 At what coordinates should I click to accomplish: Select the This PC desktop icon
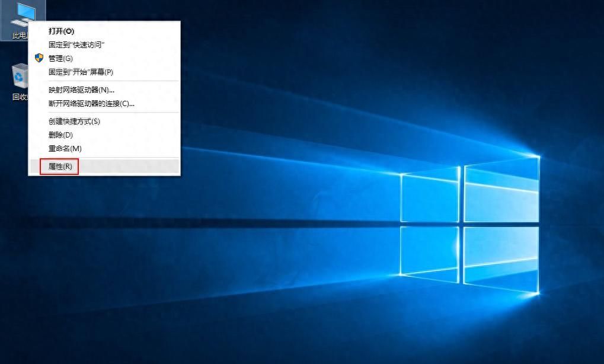pyautogui.click(x=24, y=14)
